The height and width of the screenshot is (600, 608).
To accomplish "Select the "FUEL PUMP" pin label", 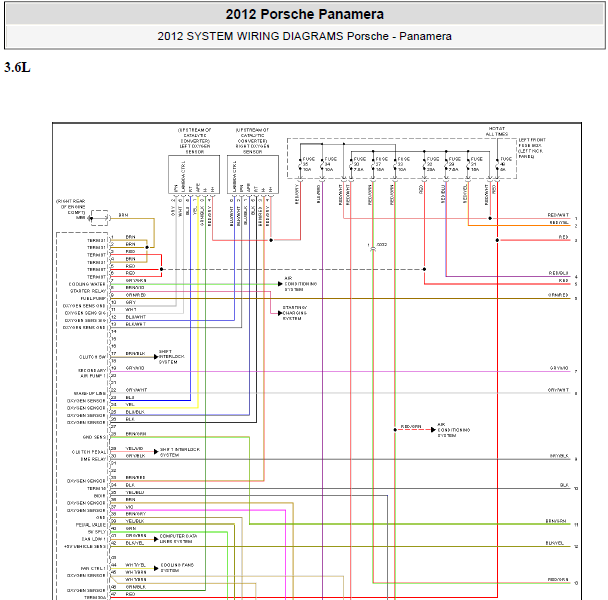I will pyautogui.click(x=93, y=299).
